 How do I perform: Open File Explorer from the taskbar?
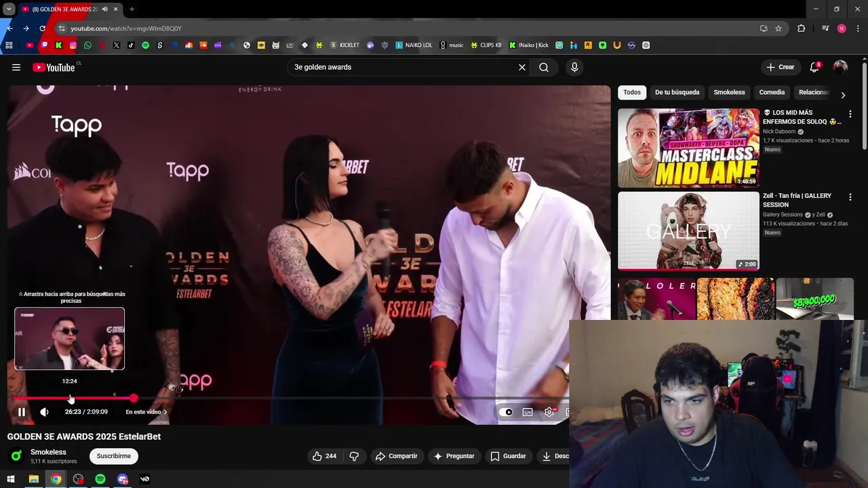point(33,479)
